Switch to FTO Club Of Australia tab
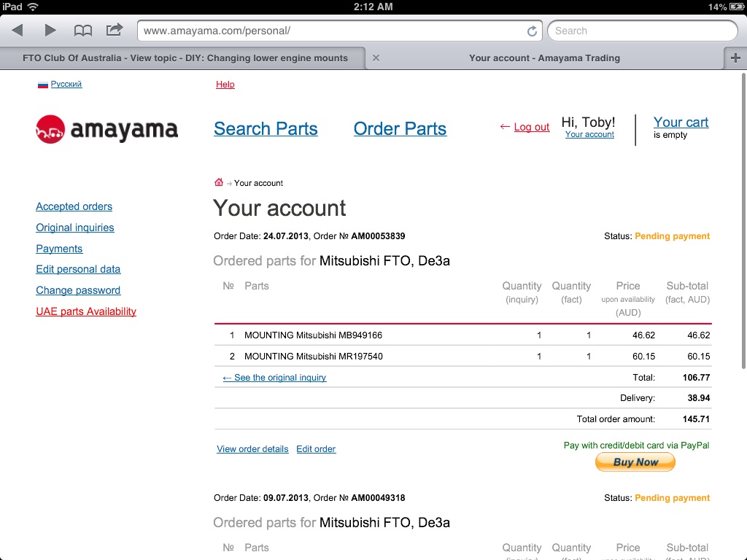The height and width of the screenshot is (560, 747). point(185,58)
